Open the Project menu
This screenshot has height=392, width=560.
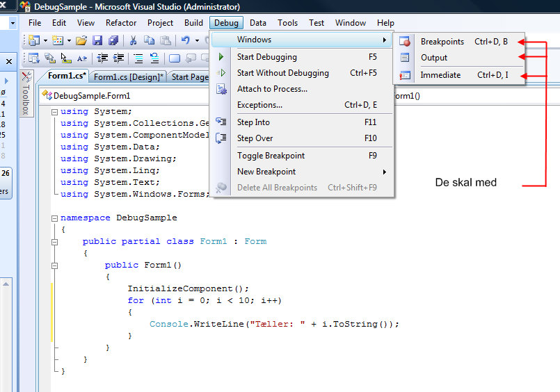coord(160,23)
